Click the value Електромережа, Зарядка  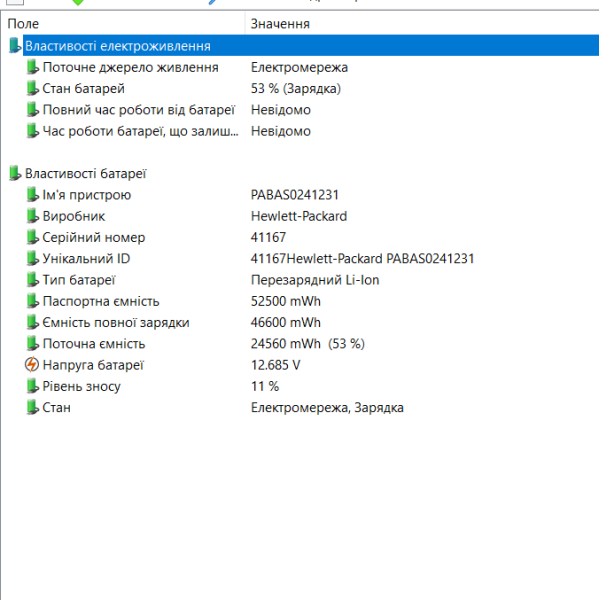(x=327, y=408)
